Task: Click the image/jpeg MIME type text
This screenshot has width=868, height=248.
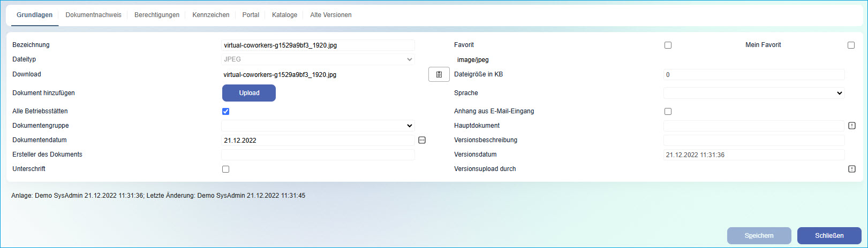Action: [473, 60]
